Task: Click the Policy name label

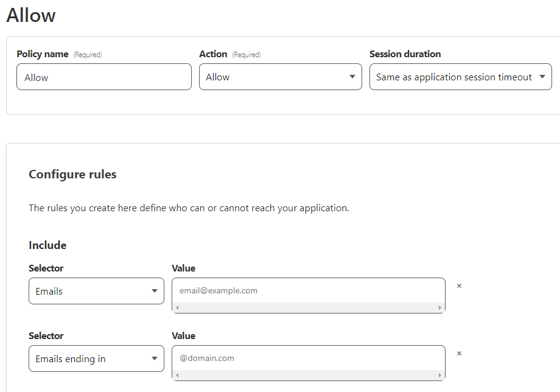Action: [43, 54]
